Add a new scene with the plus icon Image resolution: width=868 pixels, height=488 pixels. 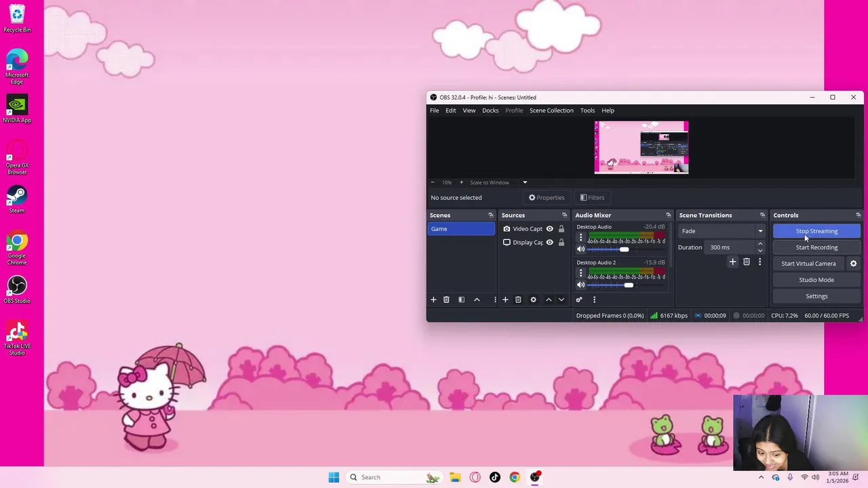coord(433,300)
